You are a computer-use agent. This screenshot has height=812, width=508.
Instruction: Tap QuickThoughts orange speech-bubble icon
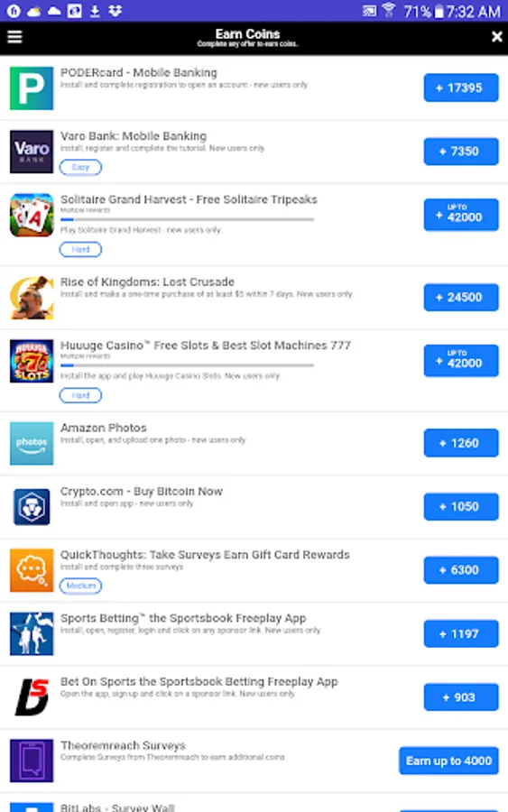32,570
